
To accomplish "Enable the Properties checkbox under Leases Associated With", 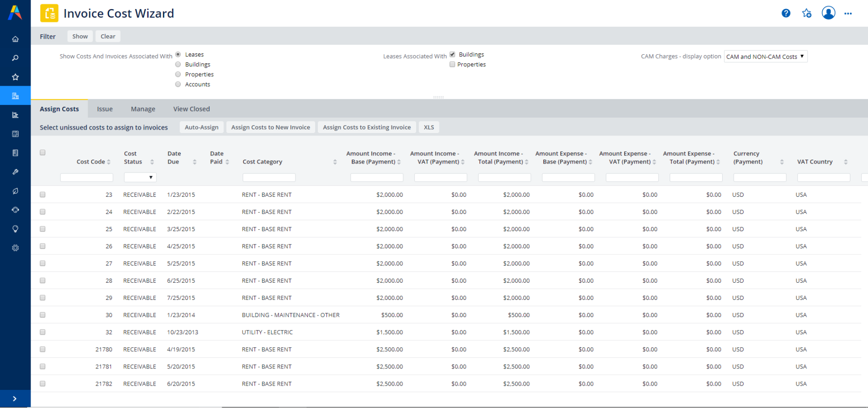I will [x=452, y=64].
